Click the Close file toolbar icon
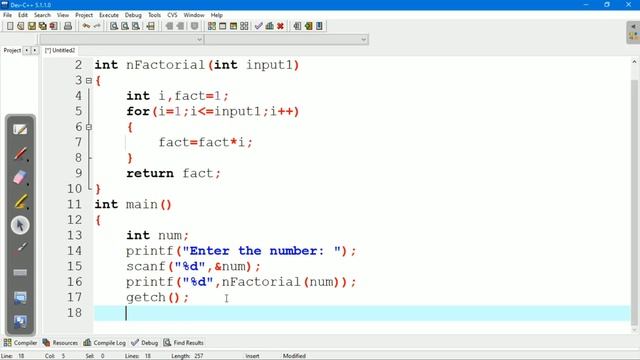Image resolution: width=640 pixels, height=360 pixels. pos(53,26)
